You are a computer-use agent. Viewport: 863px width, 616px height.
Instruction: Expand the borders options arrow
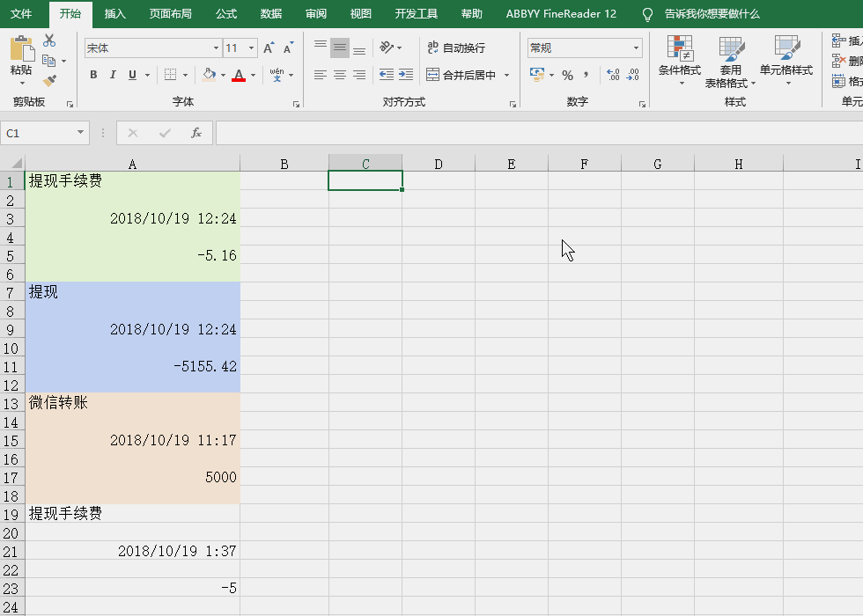point(186,75)
